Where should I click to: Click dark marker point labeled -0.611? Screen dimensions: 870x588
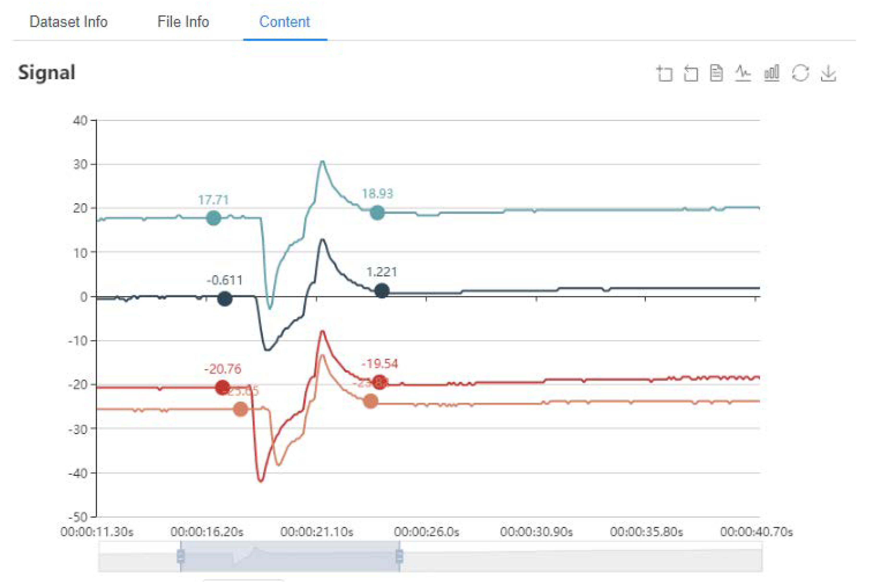225,299
